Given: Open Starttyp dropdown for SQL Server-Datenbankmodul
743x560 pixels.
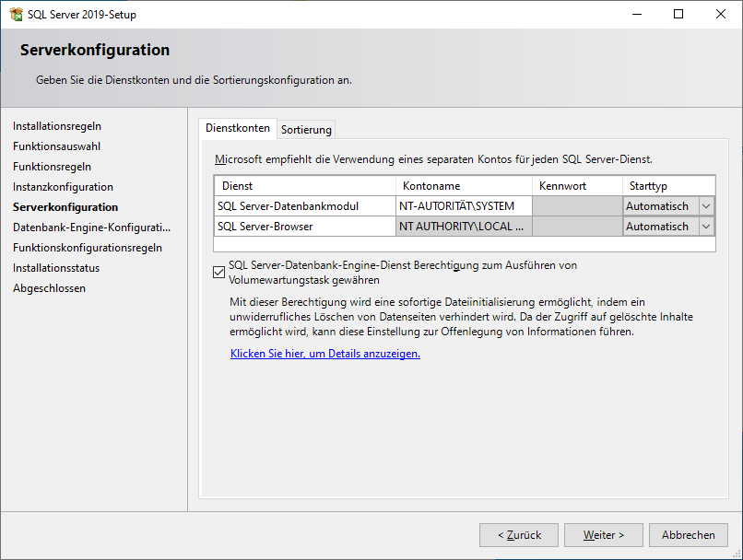Looking at the screenshot, I should (706, 206).
